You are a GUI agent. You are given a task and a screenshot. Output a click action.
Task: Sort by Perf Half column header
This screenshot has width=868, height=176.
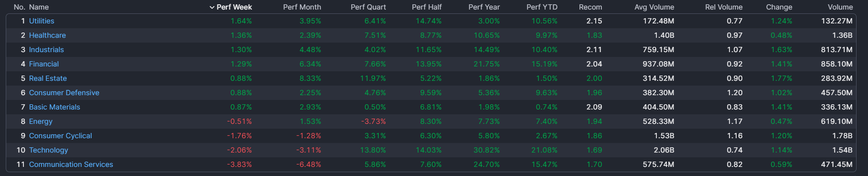click(x=427, y=7)
